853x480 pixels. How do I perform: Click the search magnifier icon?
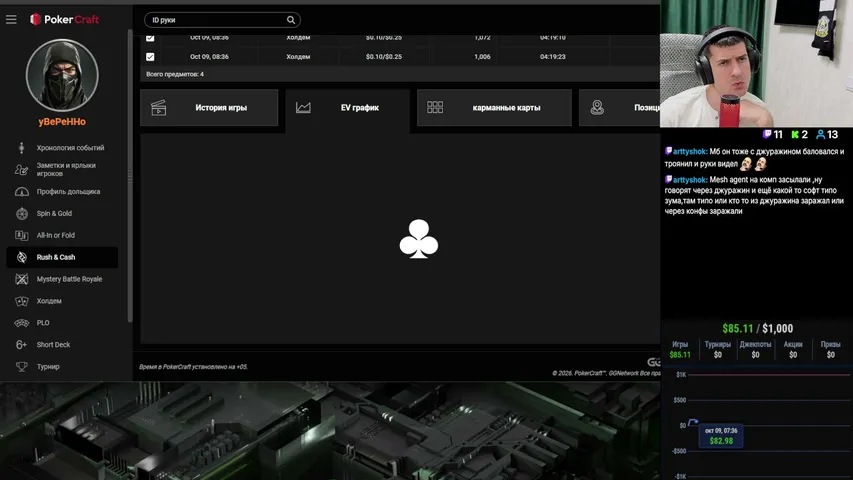pyautogui.click(x=291, y=20)
